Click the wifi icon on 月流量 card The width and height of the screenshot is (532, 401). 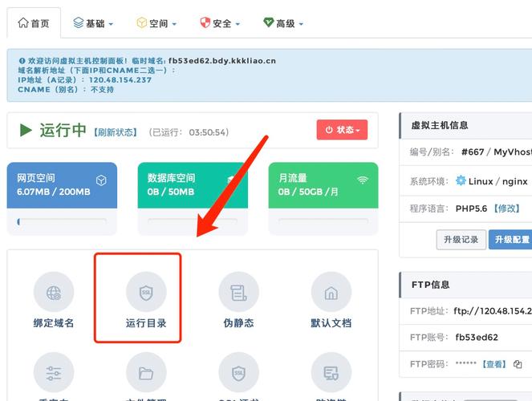pos(363,180)
